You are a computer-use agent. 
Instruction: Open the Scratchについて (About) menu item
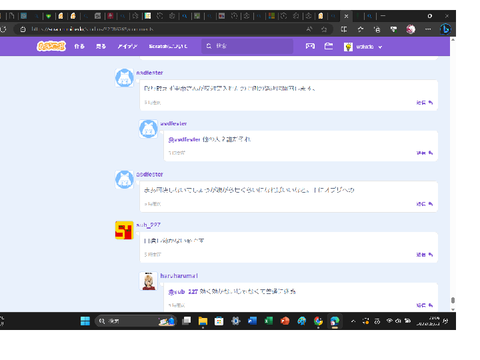click(x=168, y=46)
